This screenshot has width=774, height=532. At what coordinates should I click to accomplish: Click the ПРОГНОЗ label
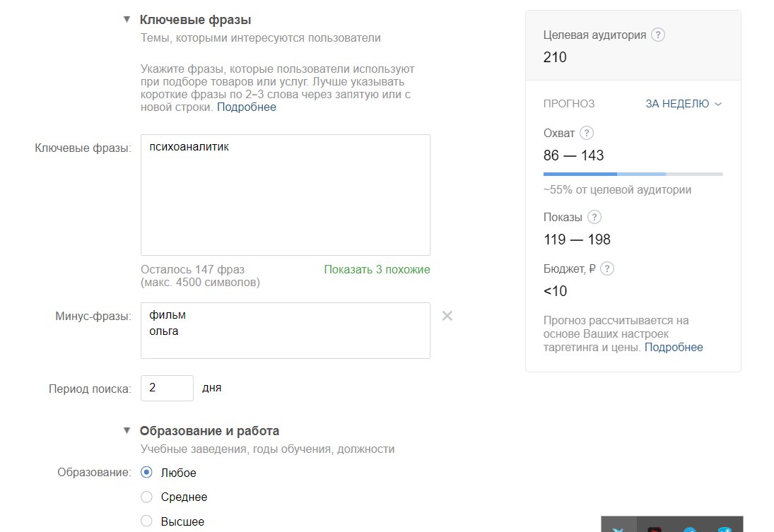pos(569,104)
